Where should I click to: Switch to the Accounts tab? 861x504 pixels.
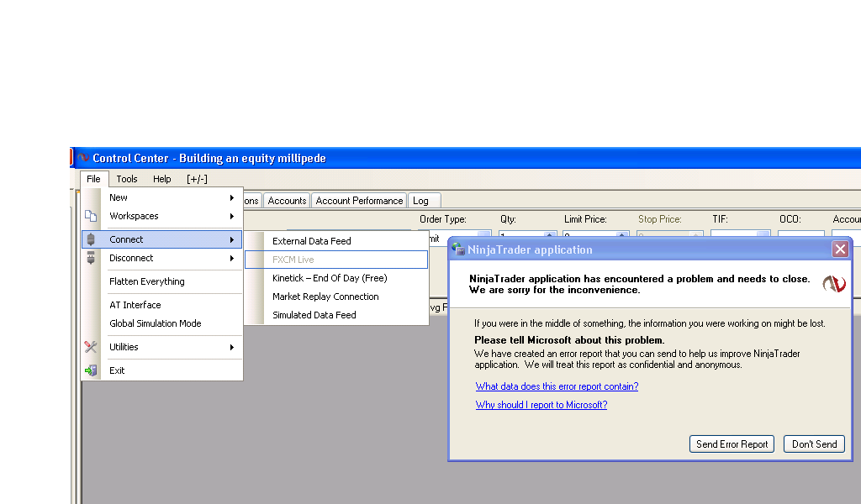287,201
